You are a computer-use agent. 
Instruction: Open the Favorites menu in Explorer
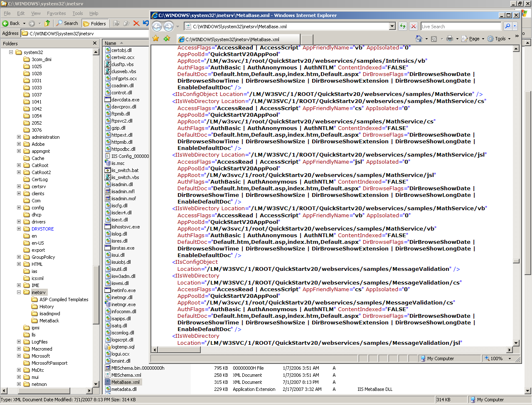click(57, 13)
